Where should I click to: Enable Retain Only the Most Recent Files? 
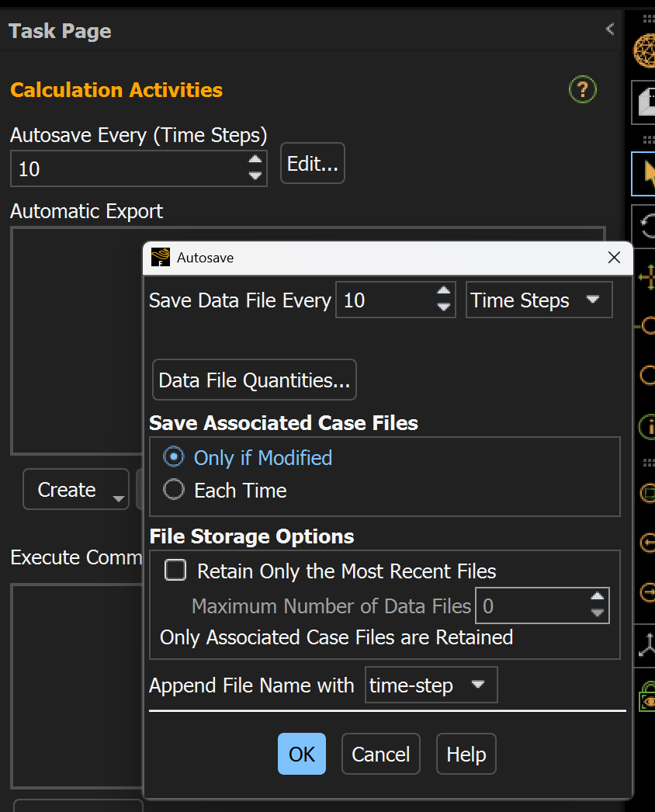(176, 571)
